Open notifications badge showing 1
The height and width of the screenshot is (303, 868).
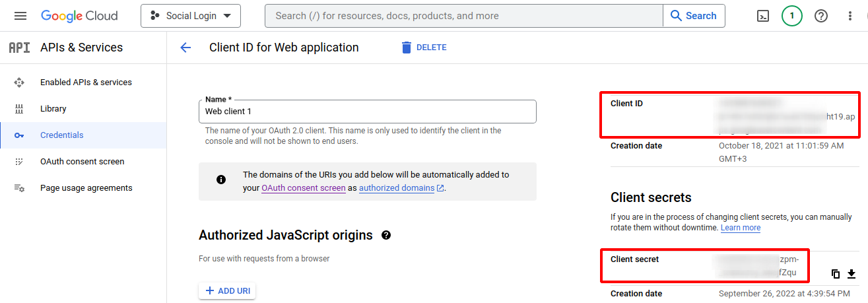tap(792, 16)
